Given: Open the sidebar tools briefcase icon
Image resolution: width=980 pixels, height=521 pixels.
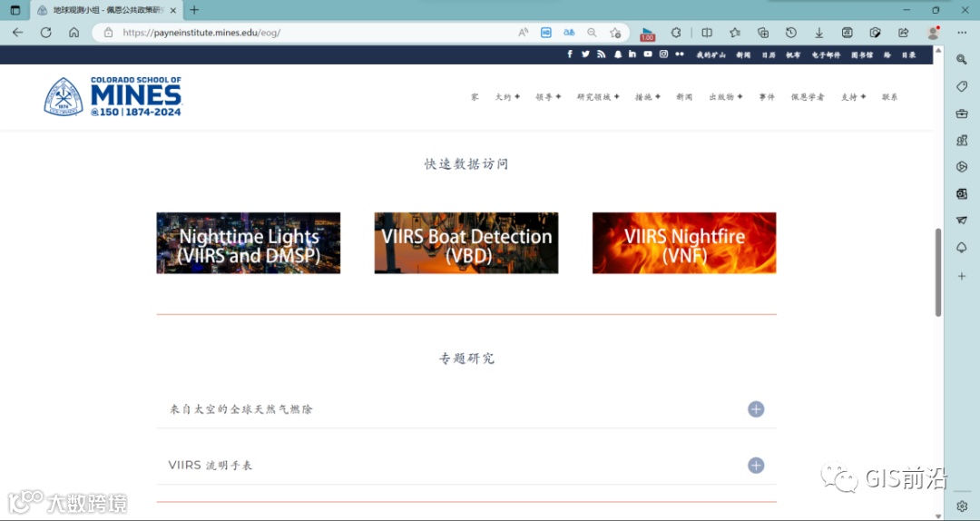Looking at the screenshot, I should click(x=962, y=113).
